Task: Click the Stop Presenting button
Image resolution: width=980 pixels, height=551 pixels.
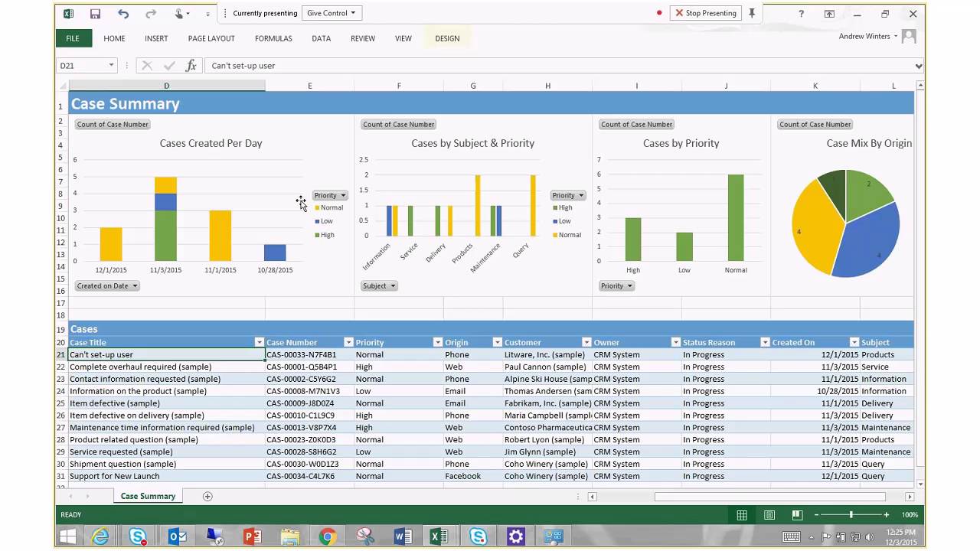Action: click(704, 13)
